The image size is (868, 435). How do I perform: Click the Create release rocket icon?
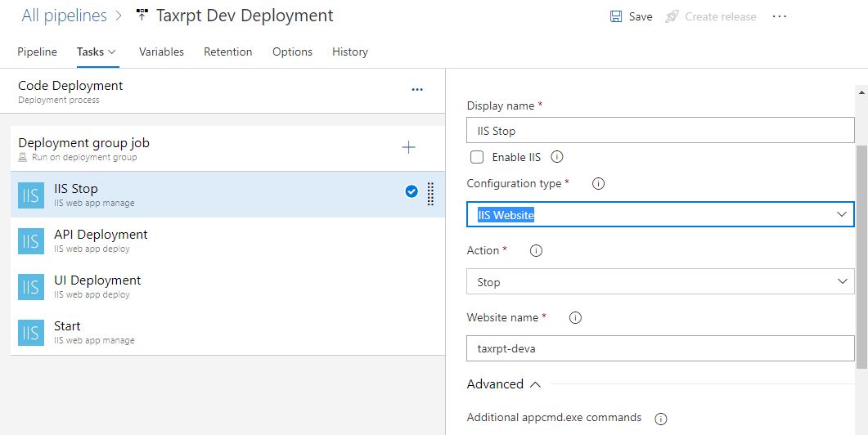(672, 16)
